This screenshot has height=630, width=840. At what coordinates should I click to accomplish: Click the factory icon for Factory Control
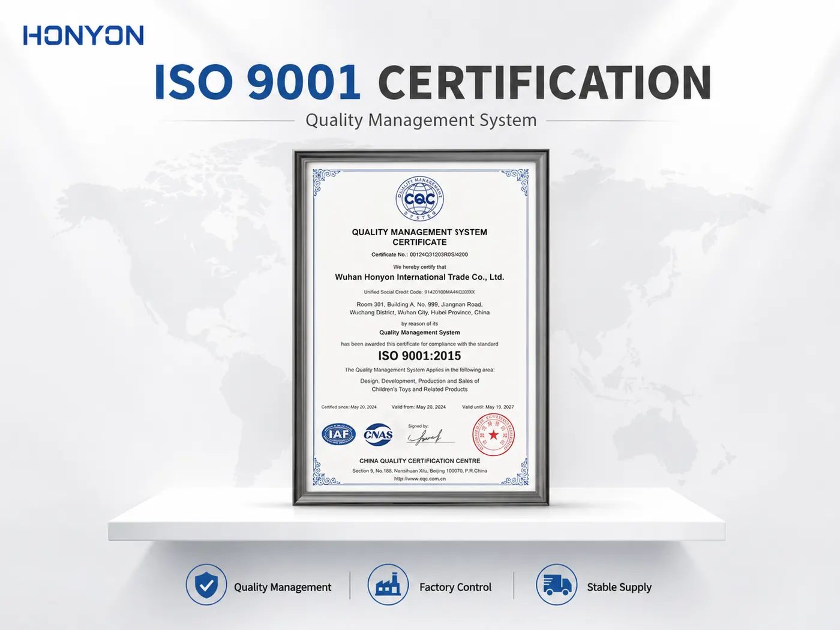[388, 584]
